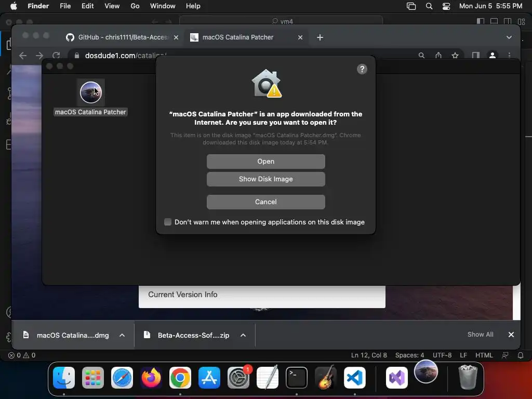Open the Go menu
532x399 pixels.
pos(135,6)
